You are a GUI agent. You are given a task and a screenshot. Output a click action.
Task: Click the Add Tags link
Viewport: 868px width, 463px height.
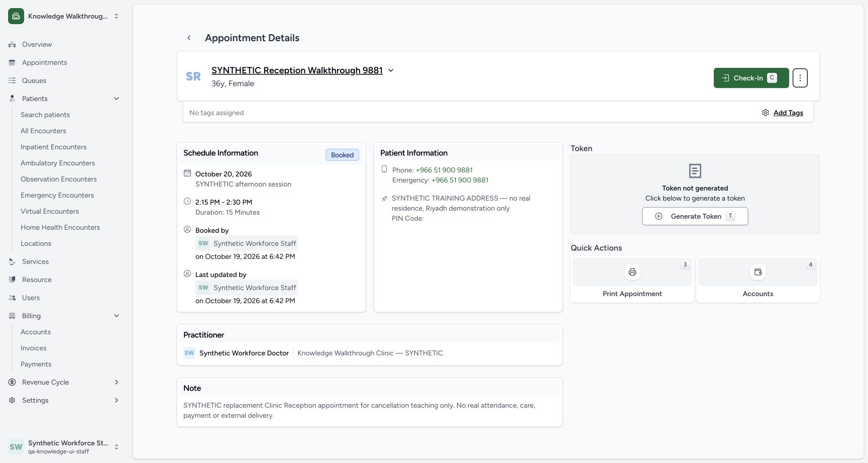coord(788,113)
